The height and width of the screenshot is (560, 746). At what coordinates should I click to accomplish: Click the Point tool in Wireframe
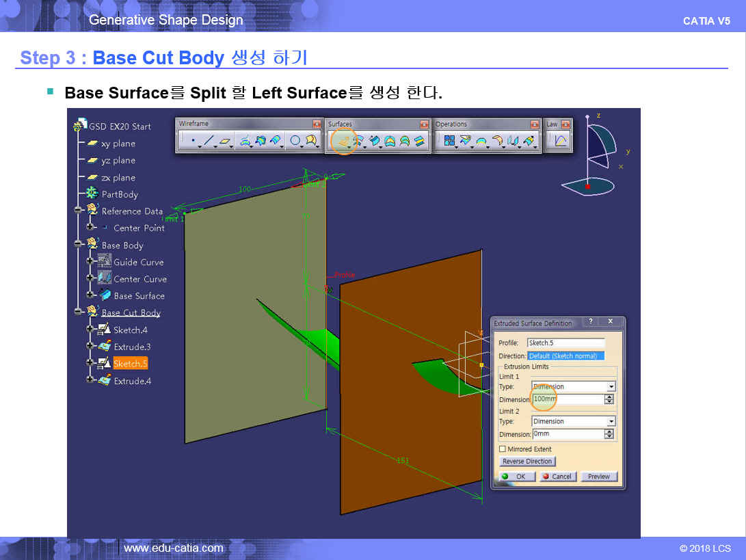point(194,141)
